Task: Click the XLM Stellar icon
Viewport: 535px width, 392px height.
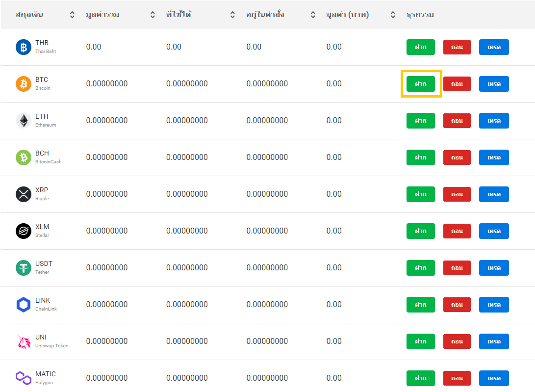Action: (24, 231)
